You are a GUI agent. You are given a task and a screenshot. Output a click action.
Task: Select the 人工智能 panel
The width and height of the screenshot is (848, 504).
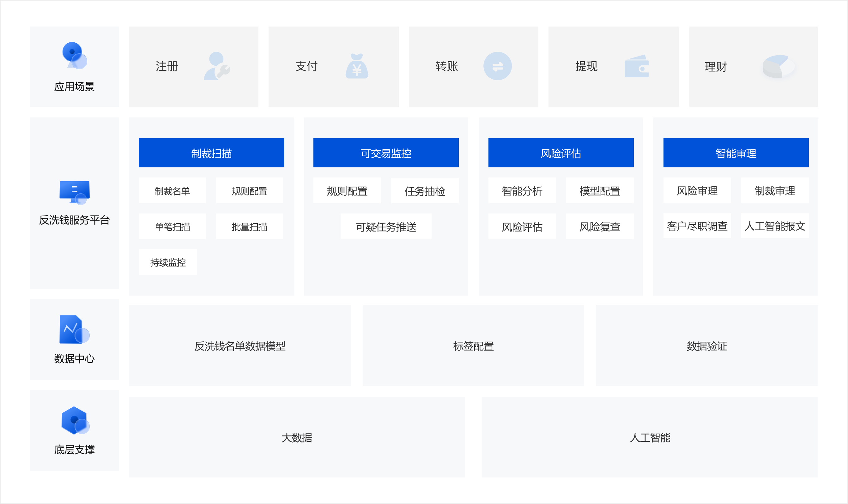[650, 437]
